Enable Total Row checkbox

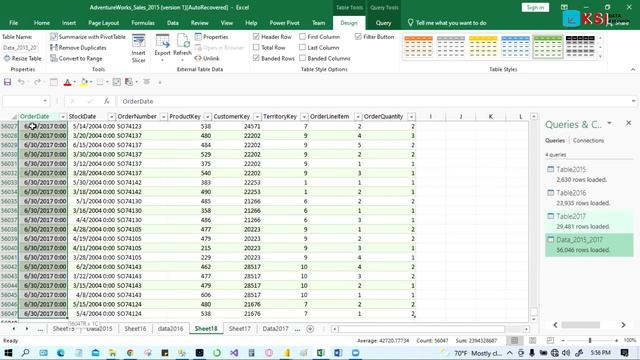pos(256,47)
